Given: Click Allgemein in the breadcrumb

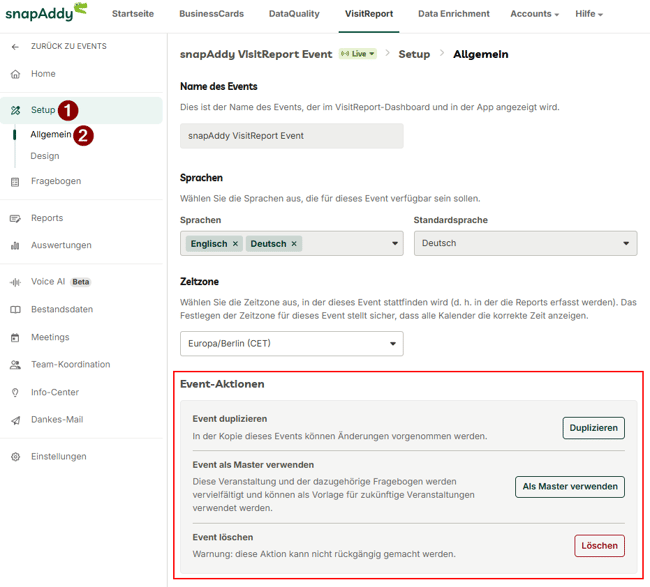Looking at the screenshot, I should pyautogui.click(x=480, y=54).
